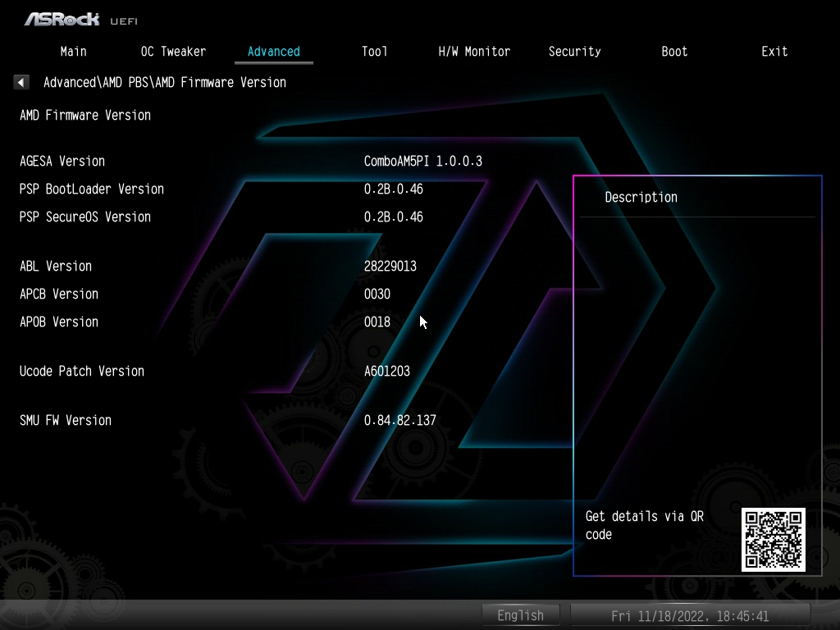
Task: Select the PSP BootLoader Version label
Action: click(92, 189)
